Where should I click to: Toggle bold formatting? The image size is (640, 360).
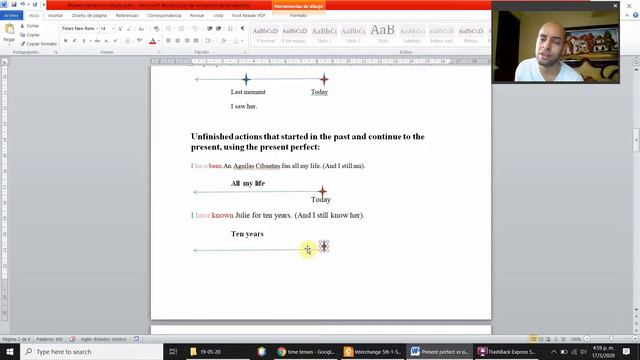pyautogui.click(x=65, y=41)
